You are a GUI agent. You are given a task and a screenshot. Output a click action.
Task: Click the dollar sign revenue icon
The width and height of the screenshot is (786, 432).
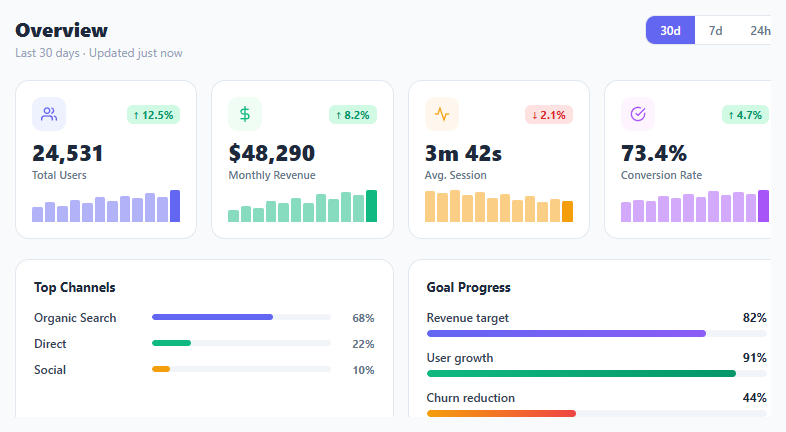click(245, 114)
